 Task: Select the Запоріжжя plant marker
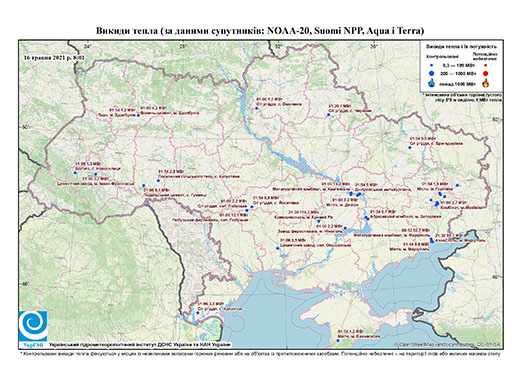tap(367, 218)
